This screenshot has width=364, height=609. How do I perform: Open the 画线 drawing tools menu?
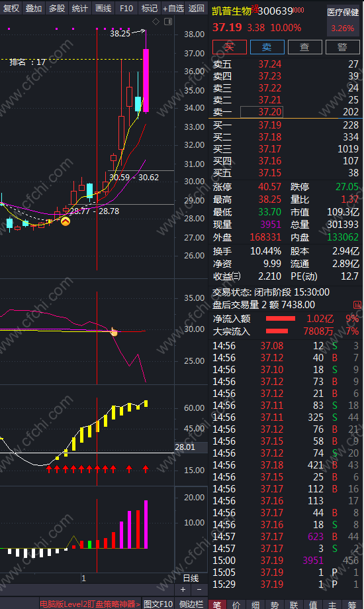(103, 8)
